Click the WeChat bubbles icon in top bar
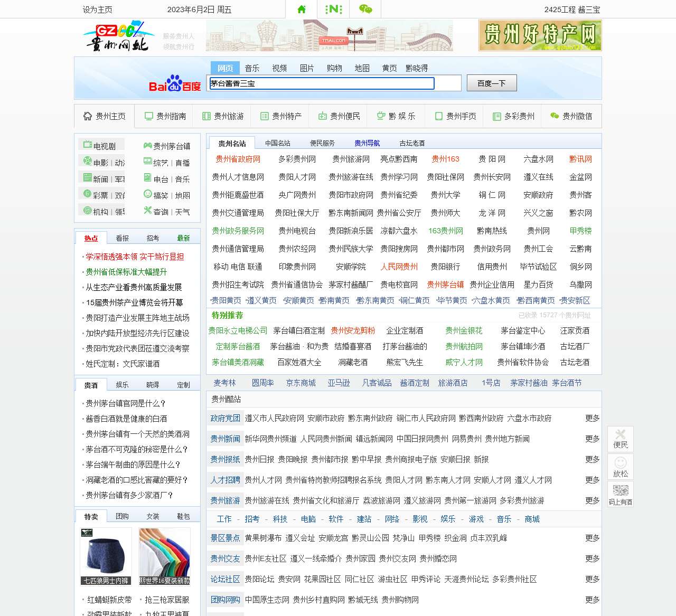Viewport: 676px width, 616px height. (x=365, y=9)
